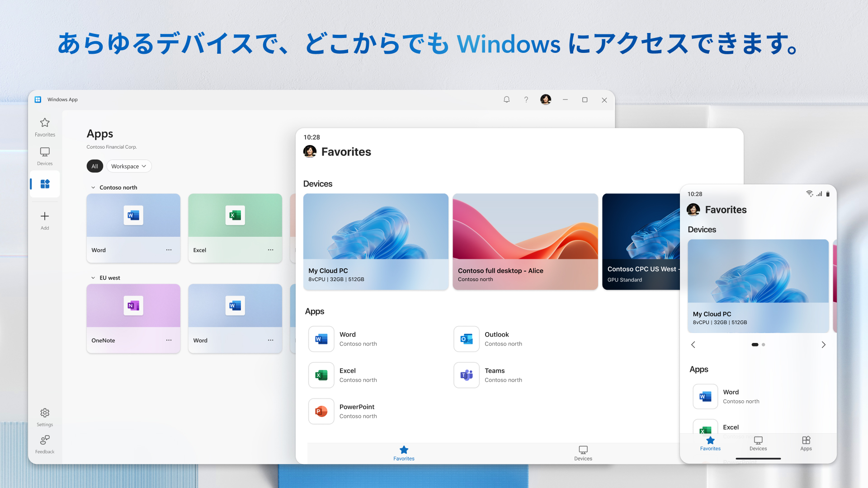Collapse the EU west group
Screen dimensions: 868x488
click(93, 278)
